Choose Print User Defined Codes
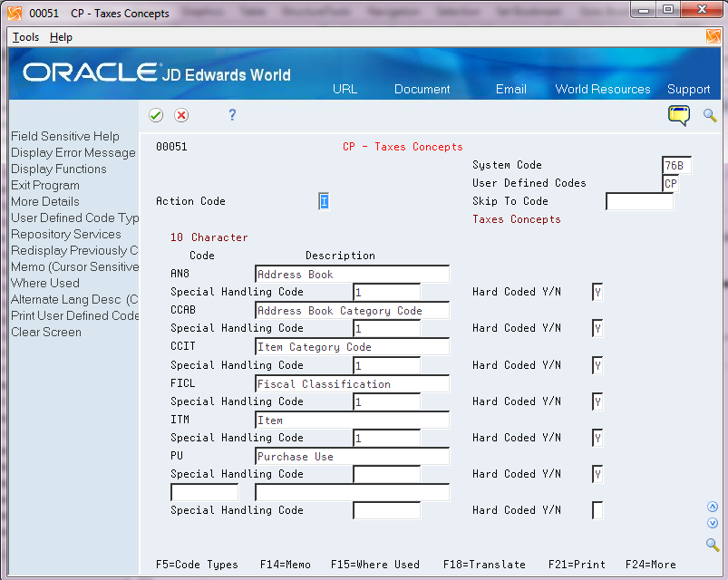Screen dimensions: 728x580 coord(75,315)
